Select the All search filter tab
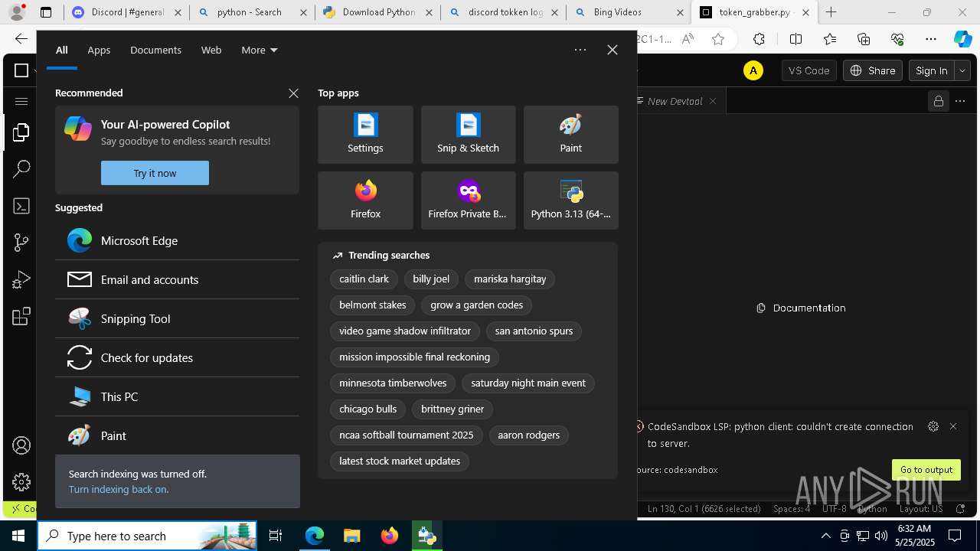This screenshot has width=980, height=551. [x=61, y=50]
